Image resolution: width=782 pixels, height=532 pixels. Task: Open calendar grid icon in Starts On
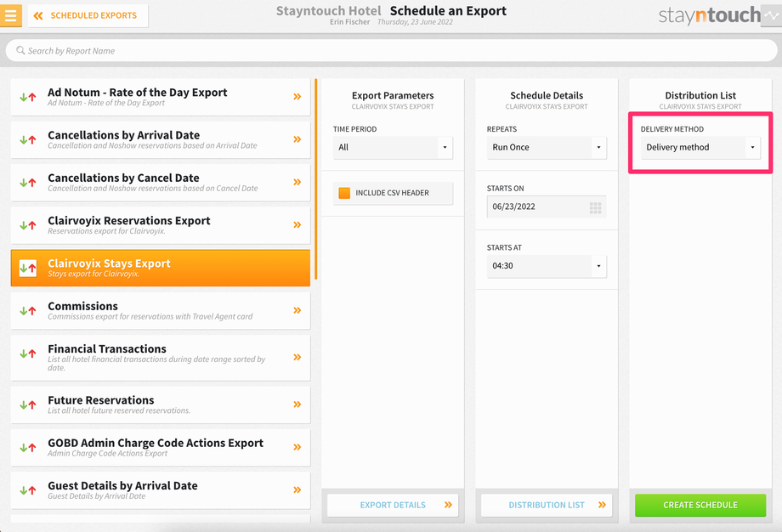pyautogui.click(x=595, y=207)
